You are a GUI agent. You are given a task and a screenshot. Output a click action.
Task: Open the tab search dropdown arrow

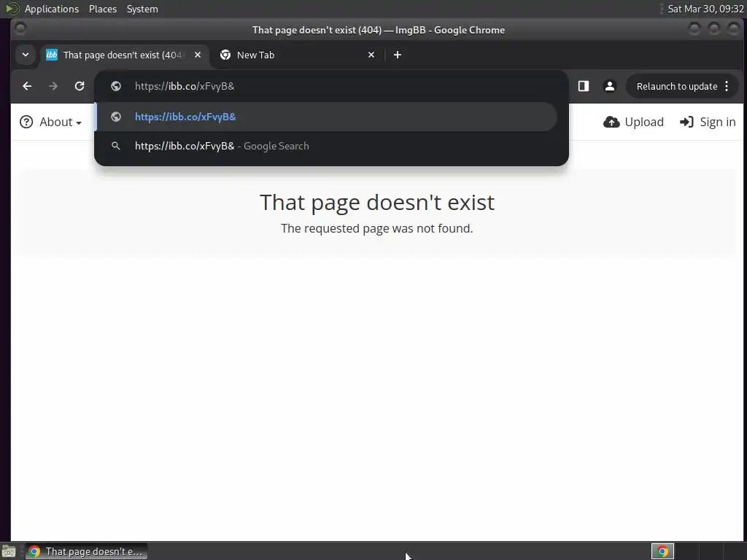click(x=26, y=55)
